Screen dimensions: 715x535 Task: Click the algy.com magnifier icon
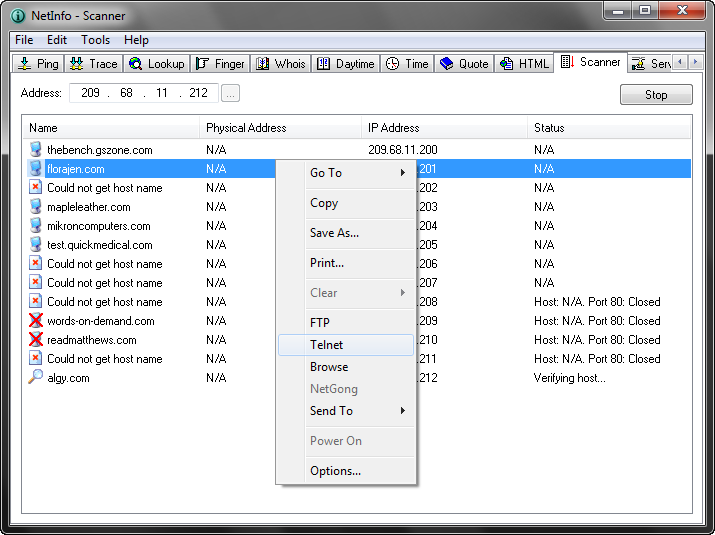pyautogui.click(x=36, y=378)
